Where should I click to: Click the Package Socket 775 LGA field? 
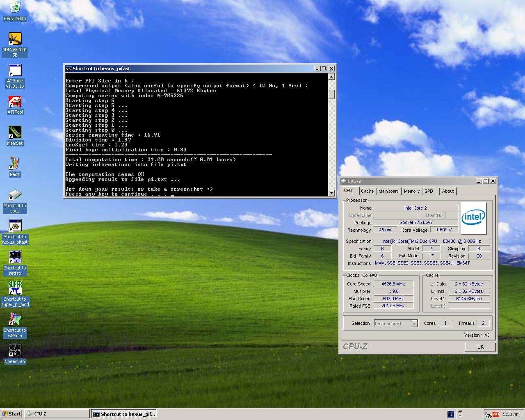(x=415, y=223)
